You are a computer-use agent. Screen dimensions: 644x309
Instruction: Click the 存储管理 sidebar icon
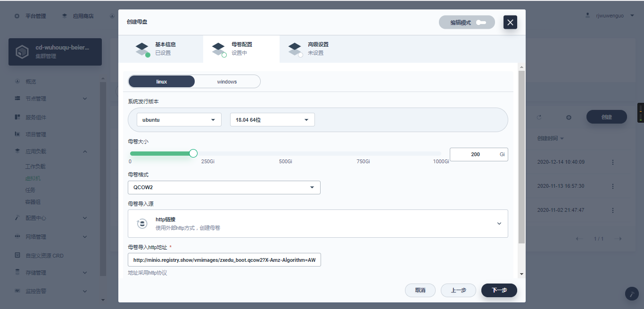17,273
